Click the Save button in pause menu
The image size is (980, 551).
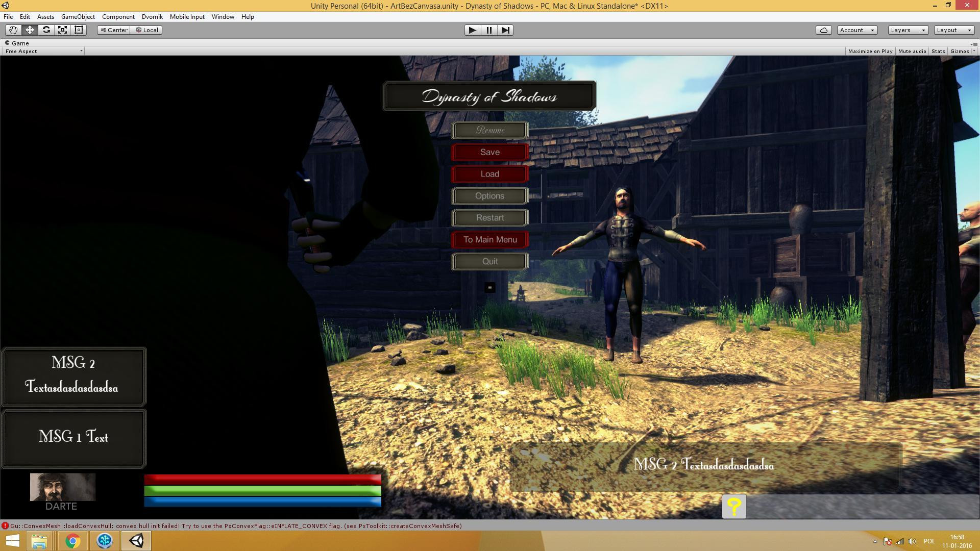(x=490, y=152)
